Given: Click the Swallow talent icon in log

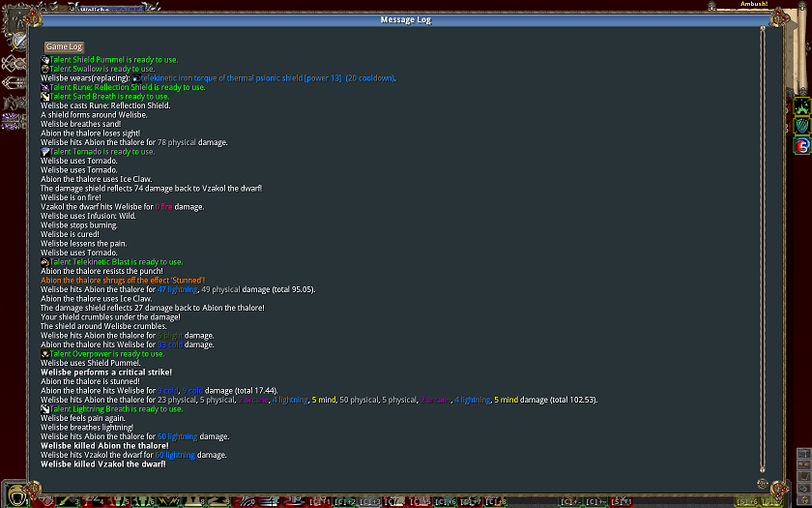Looking at the screenshot, I should [45, 69].
